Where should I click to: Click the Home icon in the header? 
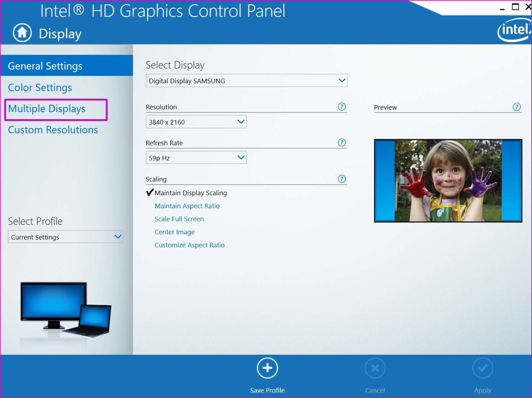tap(22, 33)
